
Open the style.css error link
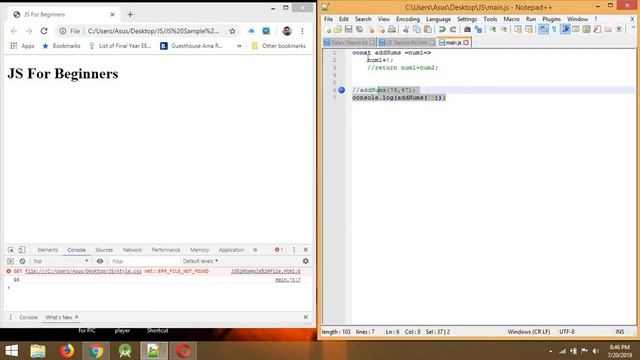[83, 271]
